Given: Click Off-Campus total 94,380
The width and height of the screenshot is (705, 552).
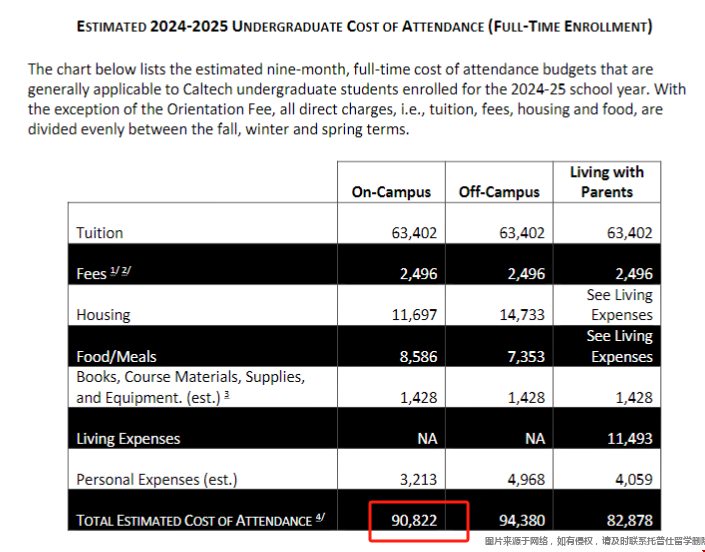Looking at the screenshot, I should [x=522, y=521].
